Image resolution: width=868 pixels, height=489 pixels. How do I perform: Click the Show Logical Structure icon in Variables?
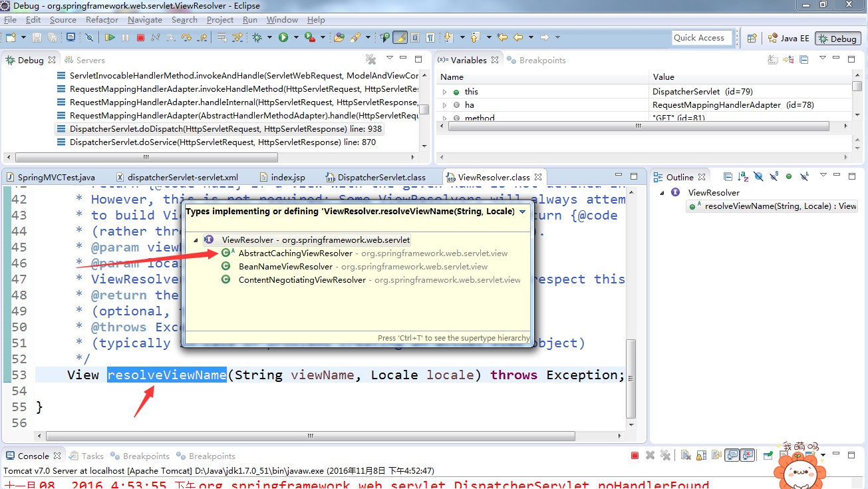coord(788,60)
